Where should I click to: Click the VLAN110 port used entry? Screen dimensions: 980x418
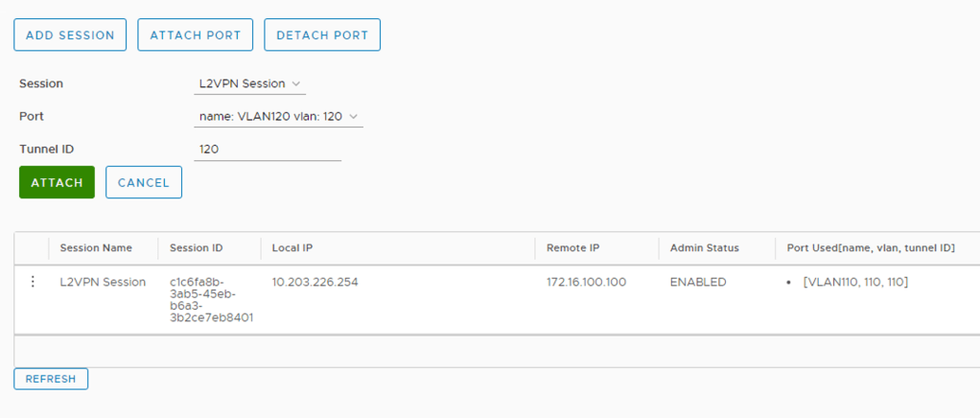click(855, 282)
